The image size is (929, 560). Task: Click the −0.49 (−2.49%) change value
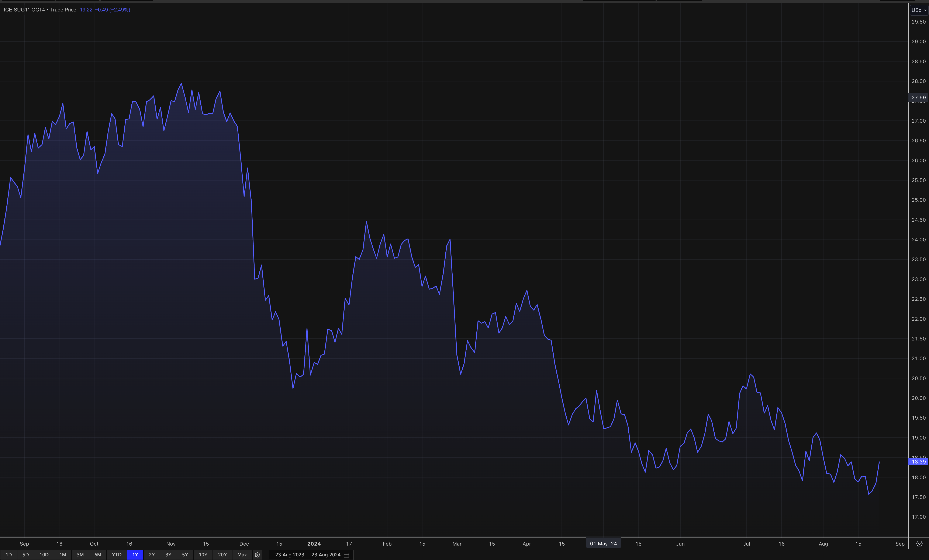[x=112, y=10]
